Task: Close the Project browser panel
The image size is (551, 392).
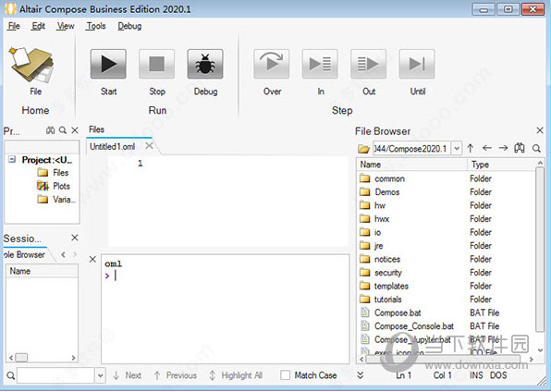Action: (x=75, y=130)
